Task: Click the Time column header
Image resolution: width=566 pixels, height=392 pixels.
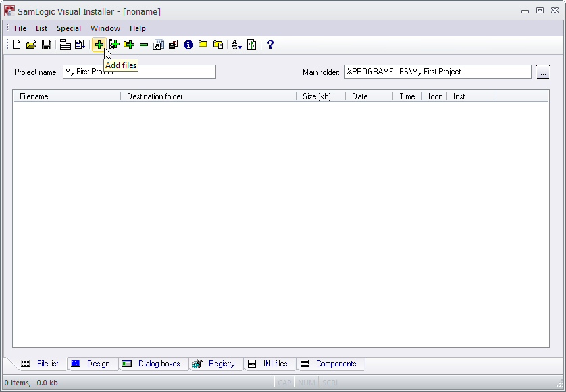Action: (407, 96)
